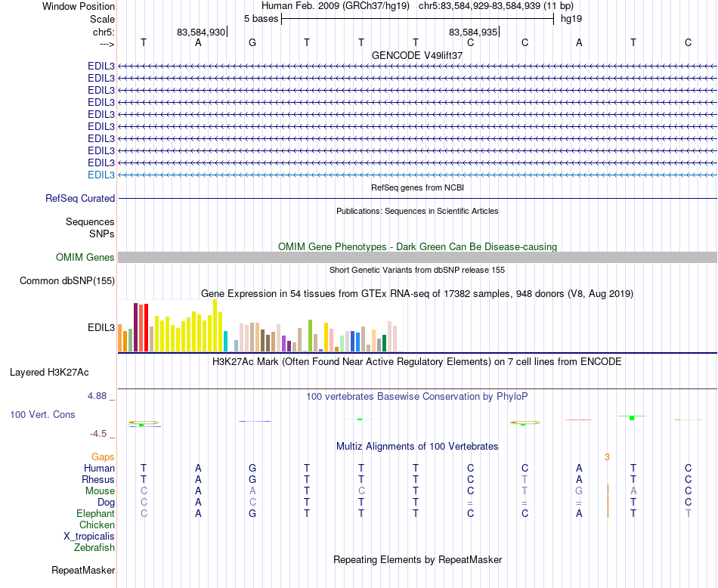
Task: Click the EDIL3 label beside GTEx chart
Action: pos(101,328)
